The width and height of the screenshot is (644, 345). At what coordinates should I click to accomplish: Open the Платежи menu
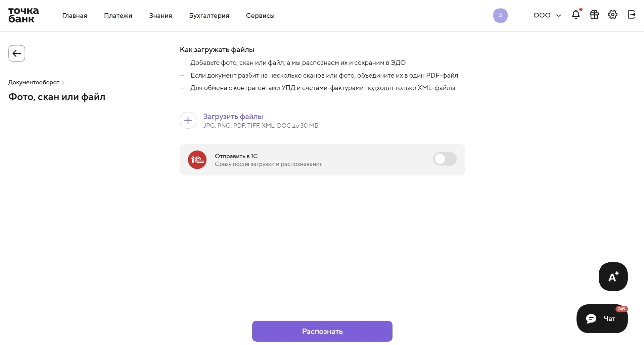(x=118, y=16)
